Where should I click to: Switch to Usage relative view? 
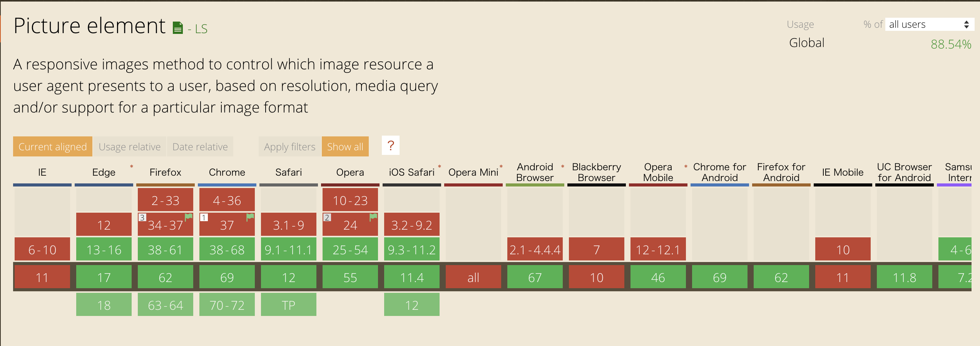(130, 146)
